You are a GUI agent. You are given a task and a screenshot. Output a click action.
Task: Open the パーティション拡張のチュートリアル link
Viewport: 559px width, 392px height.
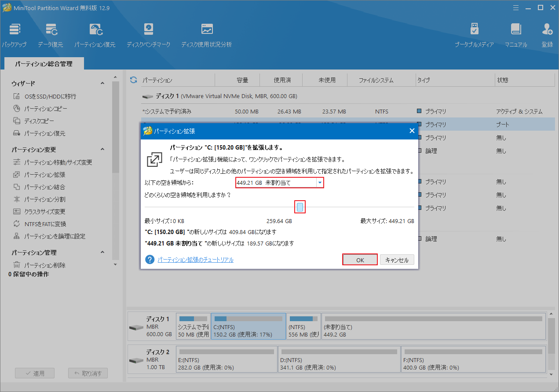click(x=196, y=260)
